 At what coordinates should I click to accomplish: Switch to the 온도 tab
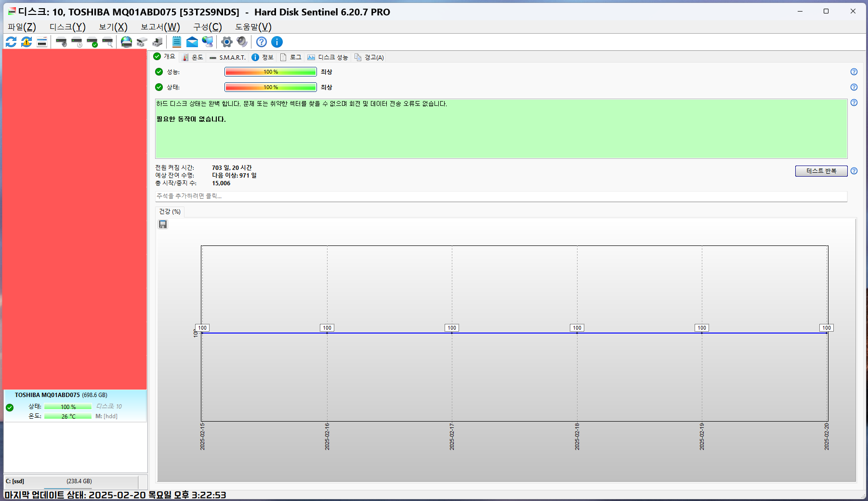193,57
